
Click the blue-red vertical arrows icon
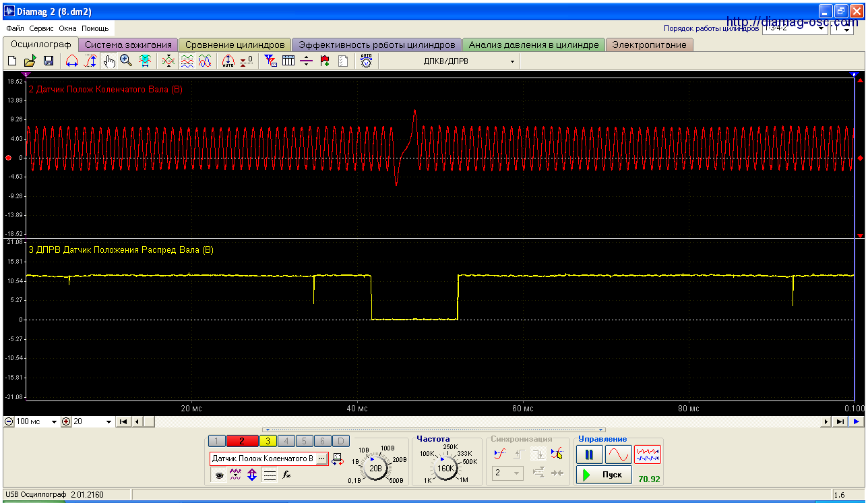pos(252,475)
